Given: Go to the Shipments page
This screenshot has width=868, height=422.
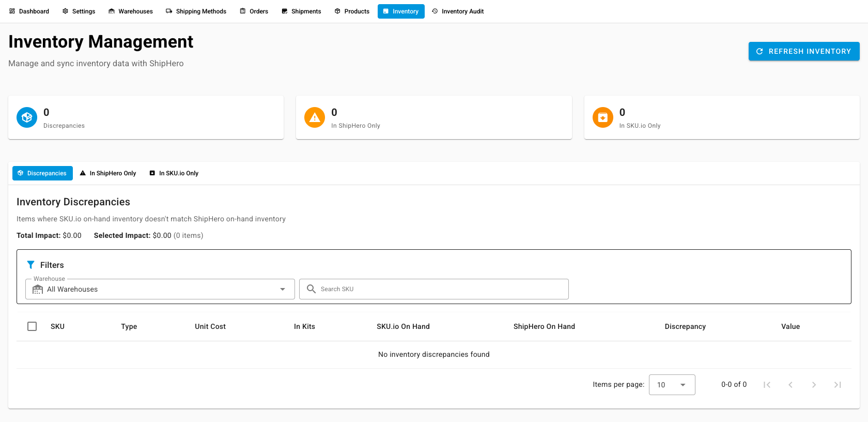Looking at the screenshot, I should tap(301, 11).
